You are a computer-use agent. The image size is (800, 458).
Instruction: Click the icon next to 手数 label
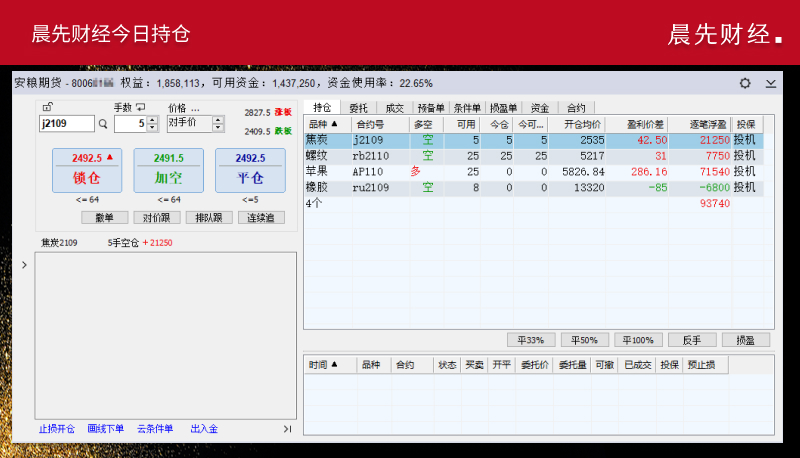pyautogui.click(x=141, y=107)
